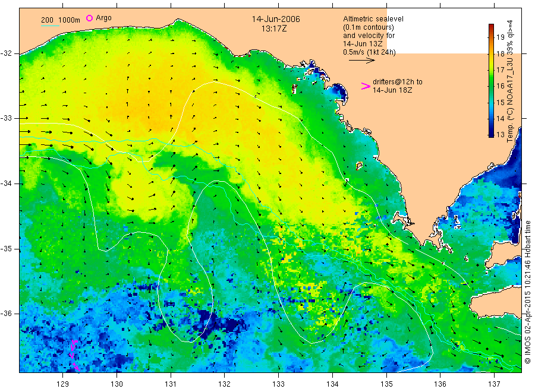Viewport: 535px width, 392px height.
Task: Click the colorbar tick value 17
Action: pos(500,70)
